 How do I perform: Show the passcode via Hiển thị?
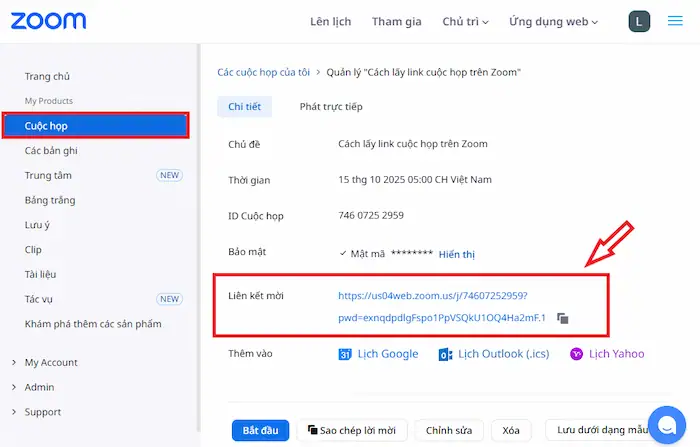point(456,254)
